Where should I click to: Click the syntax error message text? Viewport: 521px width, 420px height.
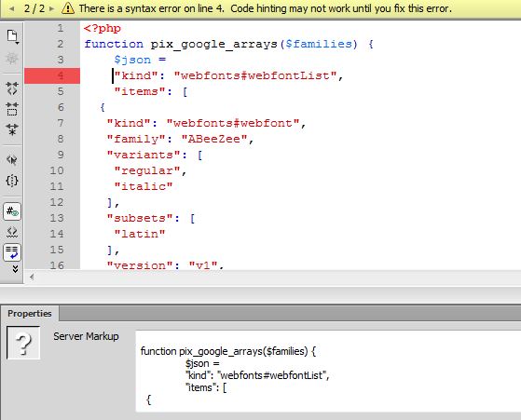[265, 8]
